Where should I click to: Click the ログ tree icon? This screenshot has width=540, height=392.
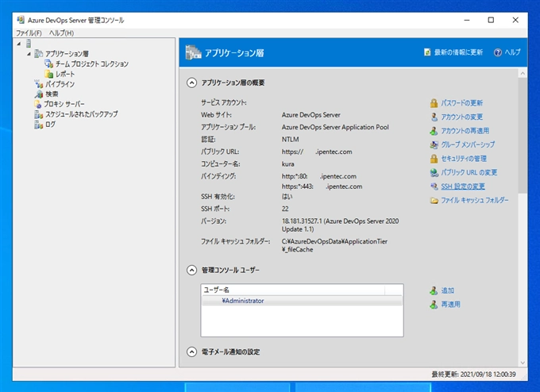click(39, 125)
